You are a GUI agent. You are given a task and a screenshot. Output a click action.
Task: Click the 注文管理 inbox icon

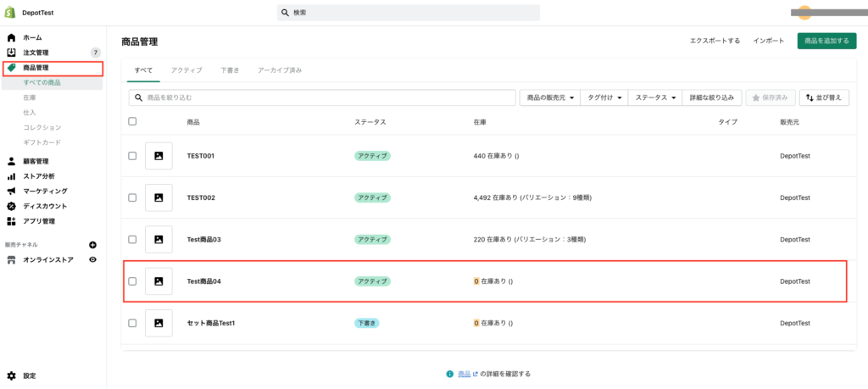11,53
